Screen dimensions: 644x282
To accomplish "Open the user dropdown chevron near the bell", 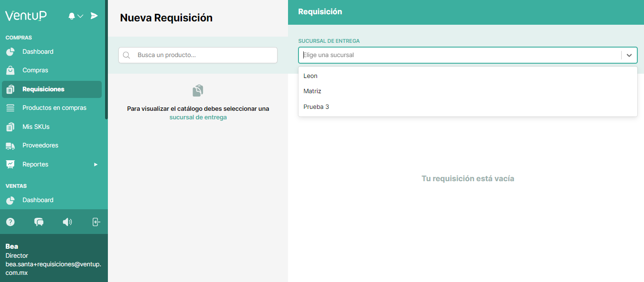I will pos(80,16).
